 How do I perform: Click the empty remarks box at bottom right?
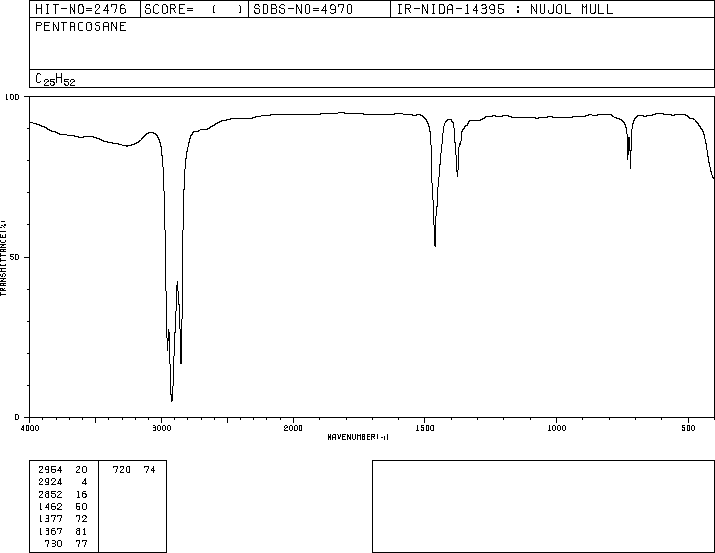[543, 506]
